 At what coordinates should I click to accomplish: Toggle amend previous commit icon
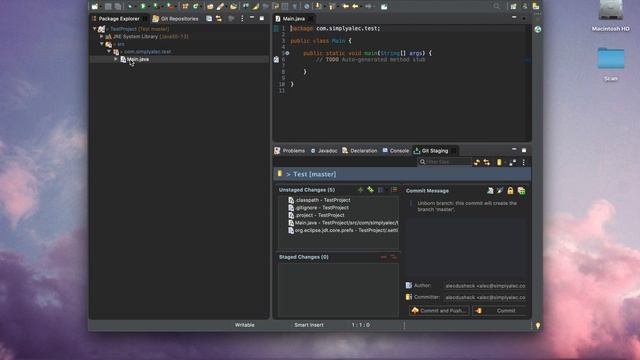[490, 191]
